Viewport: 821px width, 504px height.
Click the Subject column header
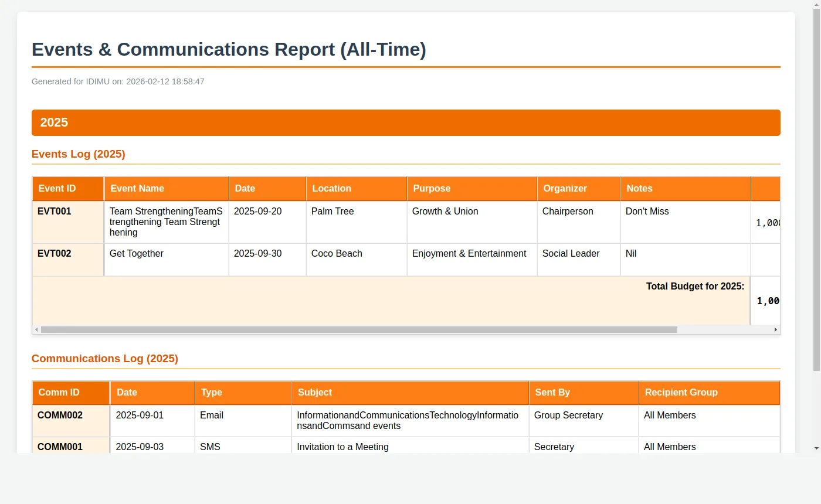pos(410,393)
